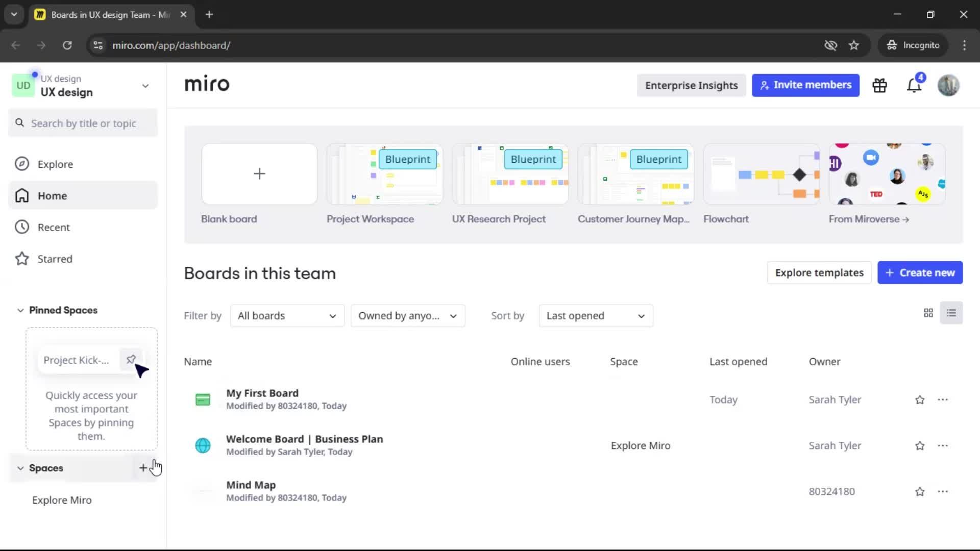Screen dimensions: 980x551
Task: Click Explore templates button
Action: point(819,273)
